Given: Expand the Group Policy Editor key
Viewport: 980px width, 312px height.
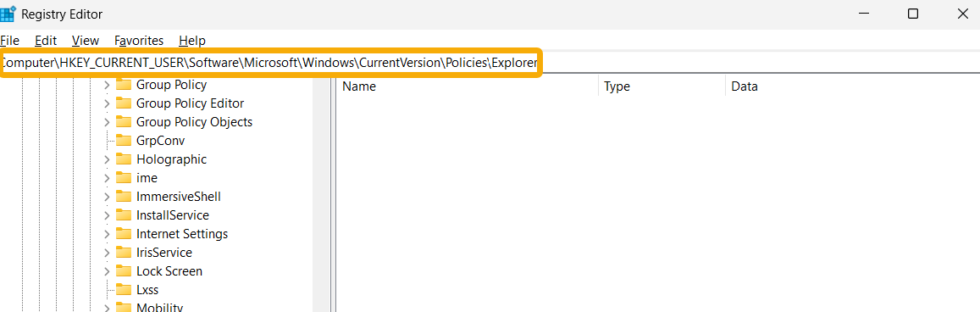Looking at the screenshot, I should [x=107, y=103].
